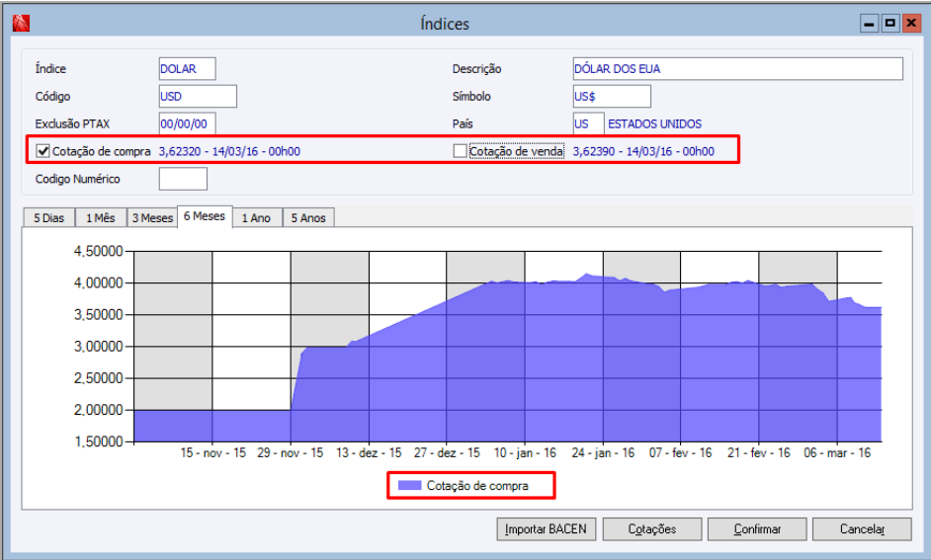Switch to the 5 Dias tab
The width and height of the screenshot is (931, 560).
pos(48,217)
